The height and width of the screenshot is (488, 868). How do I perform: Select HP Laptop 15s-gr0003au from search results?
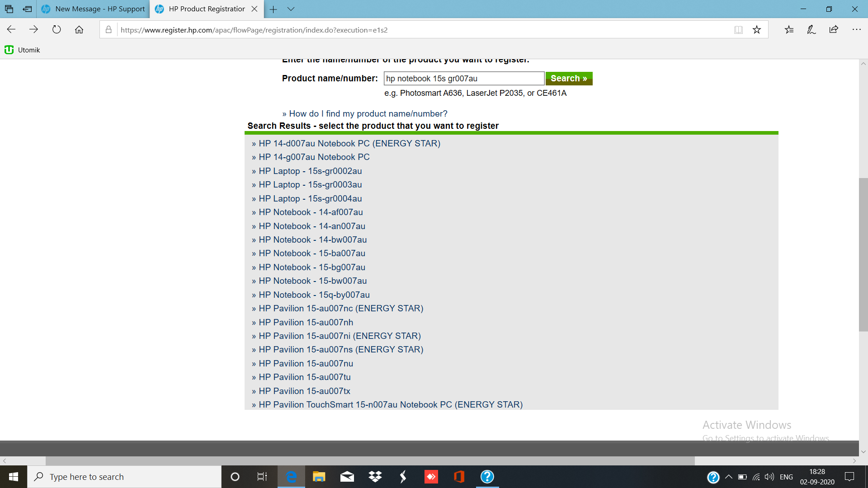[310, 184]
